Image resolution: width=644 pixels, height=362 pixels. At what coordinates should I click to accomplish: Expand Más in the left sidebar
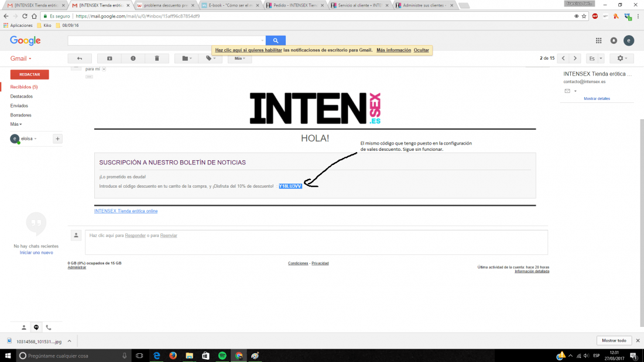(x=16, y=125)
